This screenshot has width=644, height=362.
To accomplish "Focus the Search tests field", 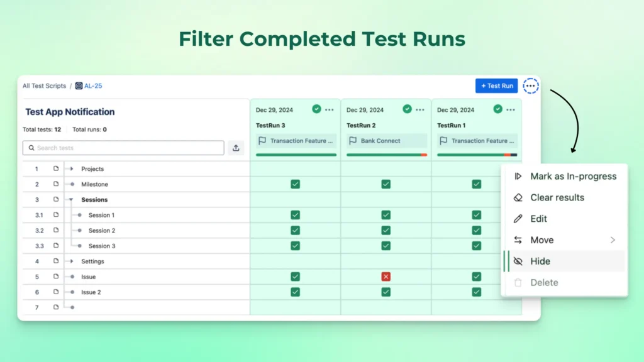I will pos(123,148).
